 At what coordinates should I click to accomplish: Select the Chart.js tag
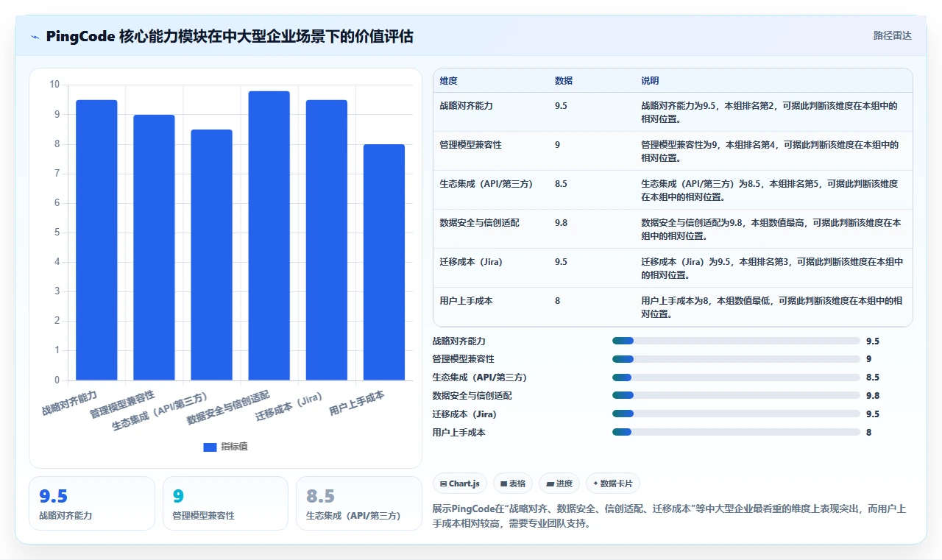pyautogui.click(x=460, y=483)
